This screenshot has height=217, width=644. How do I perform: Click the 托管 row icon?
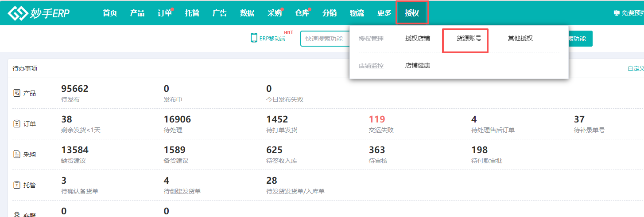[x=17, y=185]
